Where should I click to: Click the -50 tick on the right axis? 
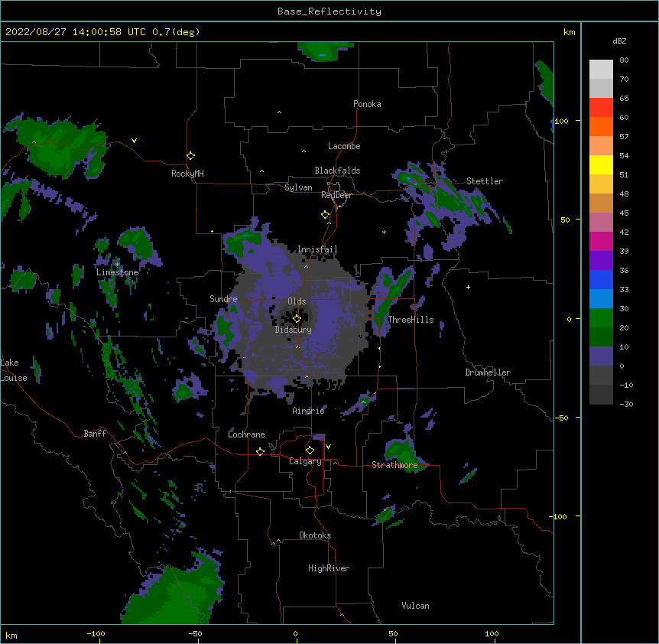point(561,418)
